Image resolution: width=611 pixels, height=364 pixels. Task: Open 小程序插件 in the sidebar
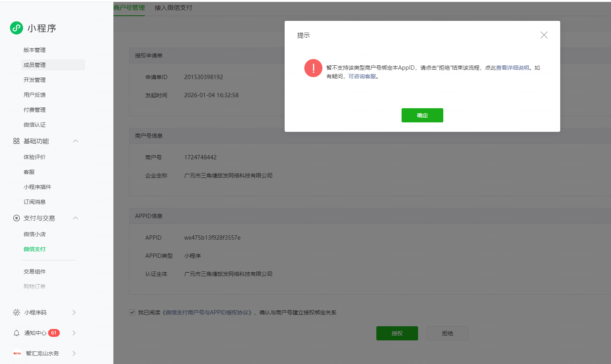coord(37,187)
